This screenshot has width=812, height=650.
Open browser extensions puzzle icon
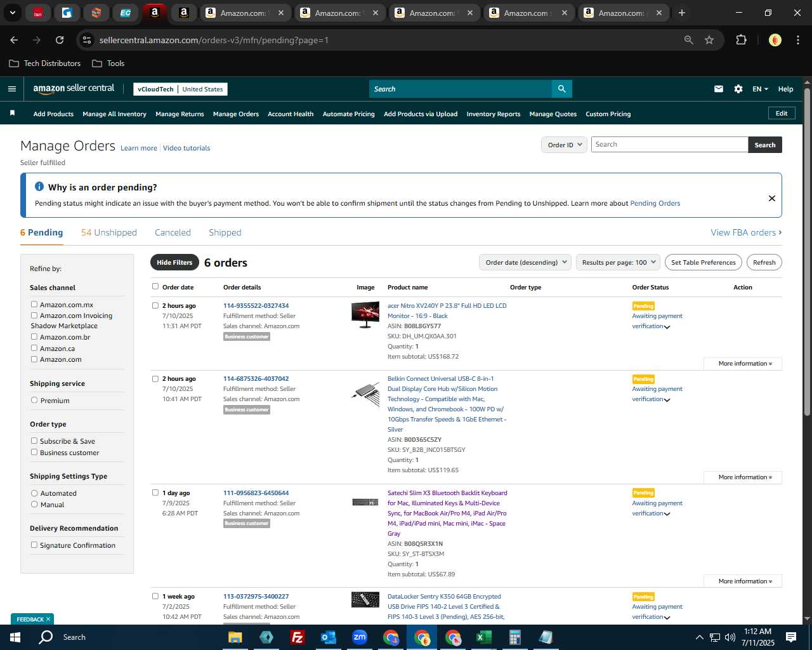point(741,40)
